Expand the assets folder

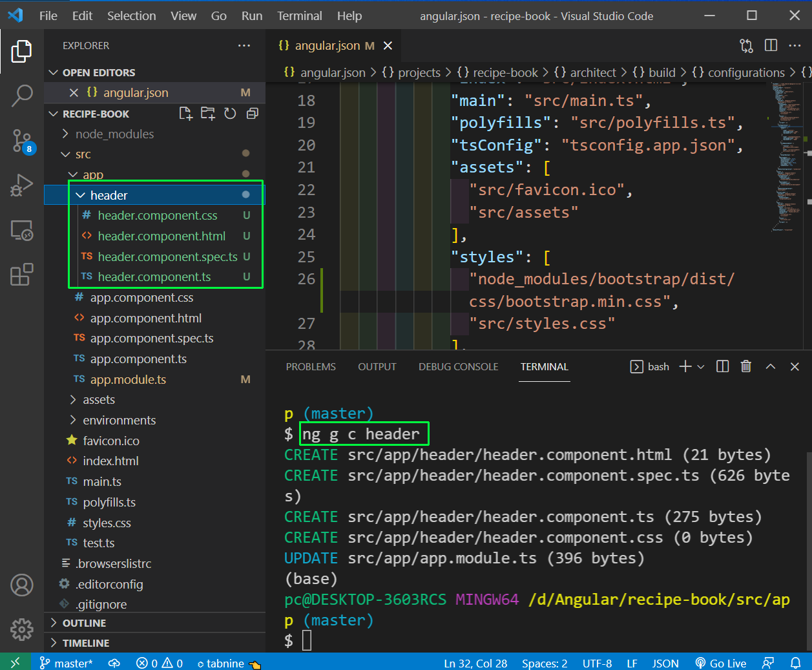154,400
